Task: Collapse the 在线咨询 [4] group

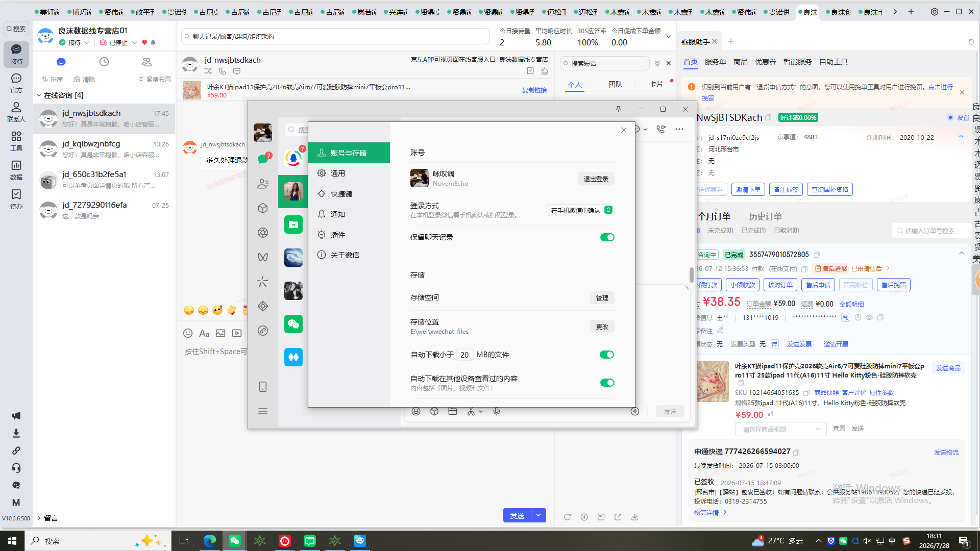Action: point(39,95)
